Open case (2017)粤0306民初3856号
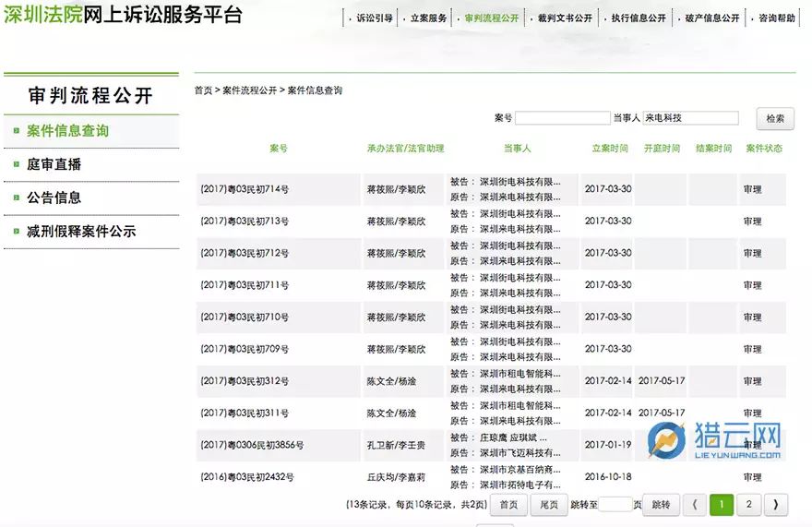The image size is (812, 527). click(252, 445)
